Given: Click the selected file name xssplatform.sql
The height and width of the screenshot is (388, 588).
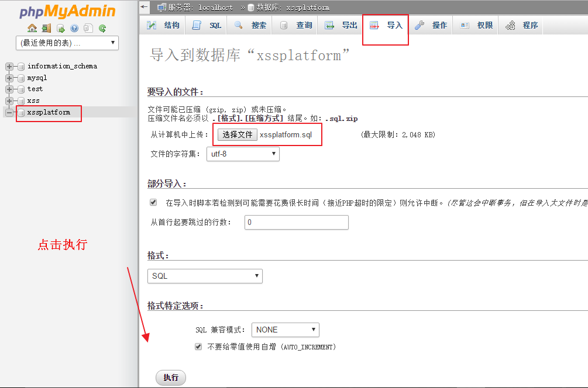Looking at the screenshot, I should click(286, 135).
